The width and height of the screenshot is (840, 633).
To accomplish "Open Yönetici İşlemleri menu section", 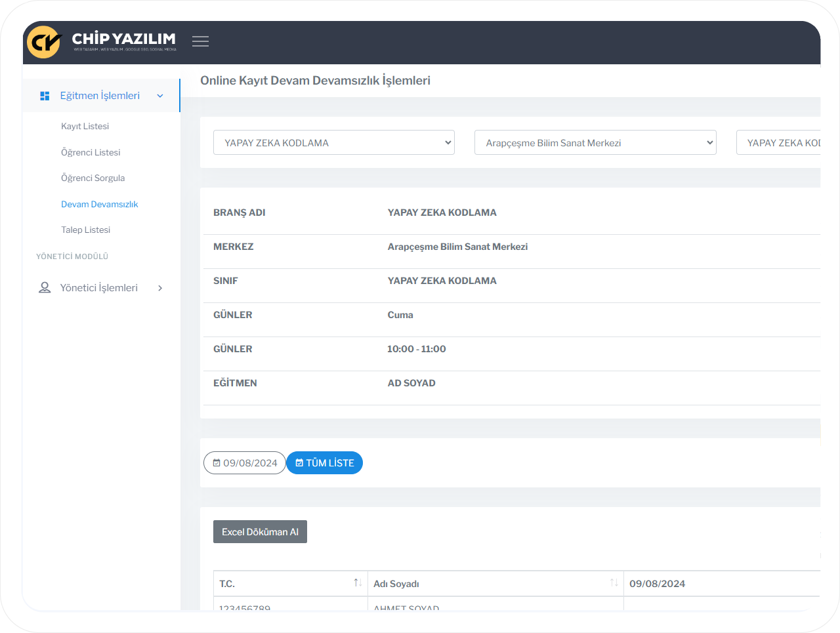I will click(101, 288).
